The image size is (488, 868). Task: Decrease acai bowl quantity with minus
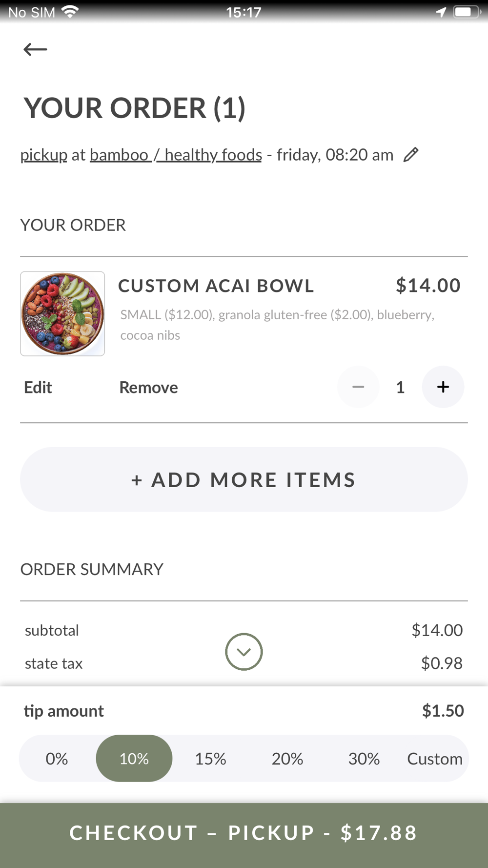(x=358, y=387)
